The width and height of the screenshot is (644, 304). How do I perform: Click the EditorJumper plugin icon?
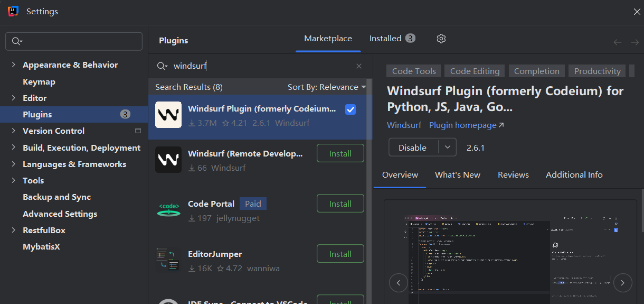coord(168,260)
